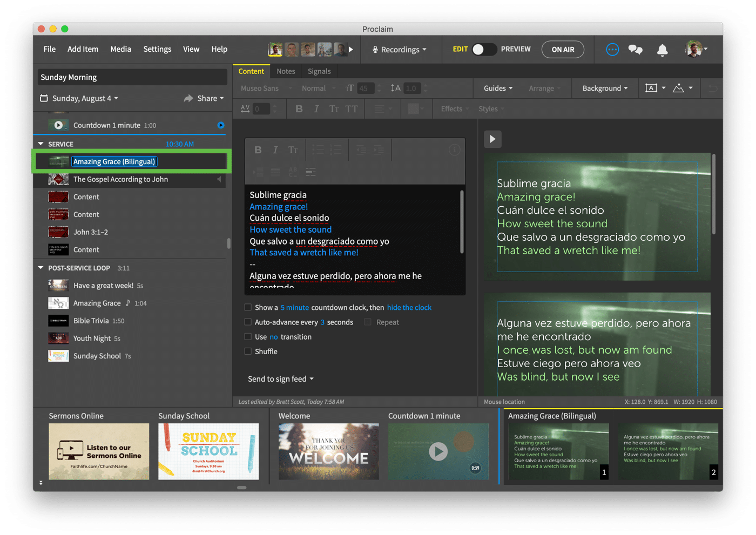Open the Send to sign feed dropdown
Screen dimensions: 756x535
pos(281,379)
